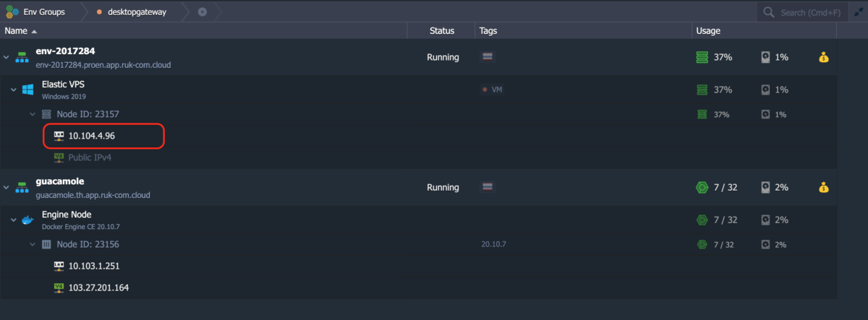The height and width of the screenshot is (320, 868).
Task: Collapse the guacamole environment row
Action: coord(7,187)
